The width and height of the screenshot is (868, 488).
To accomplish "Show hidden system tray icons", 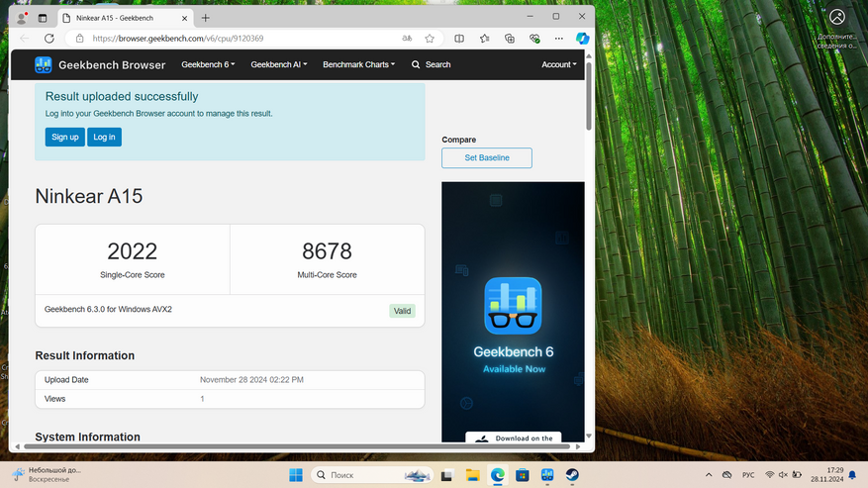I will click(709, 475).
